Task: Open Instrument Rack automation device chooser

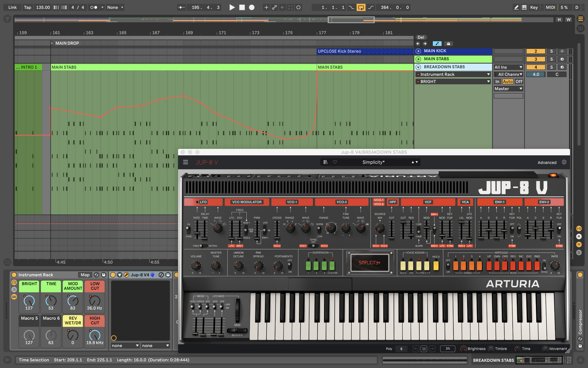Action: tap(453, 74)
